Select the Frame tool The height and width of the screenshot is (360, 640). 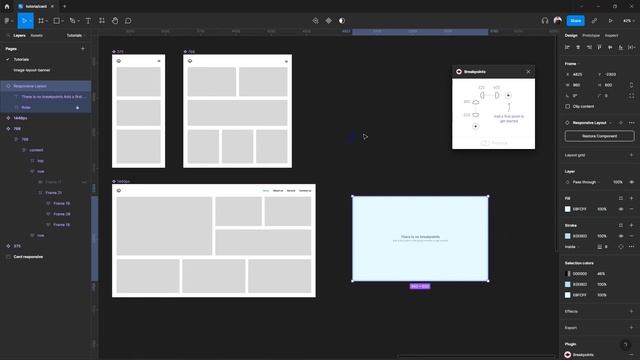(x=41, y=21)
